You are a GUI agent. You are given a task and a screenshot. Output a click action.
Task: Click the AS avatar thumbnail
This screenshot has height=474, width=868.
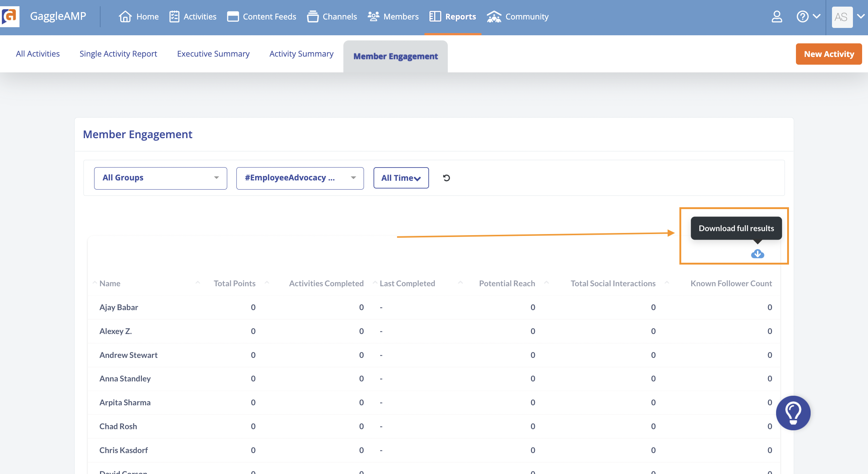pos(842,17)
